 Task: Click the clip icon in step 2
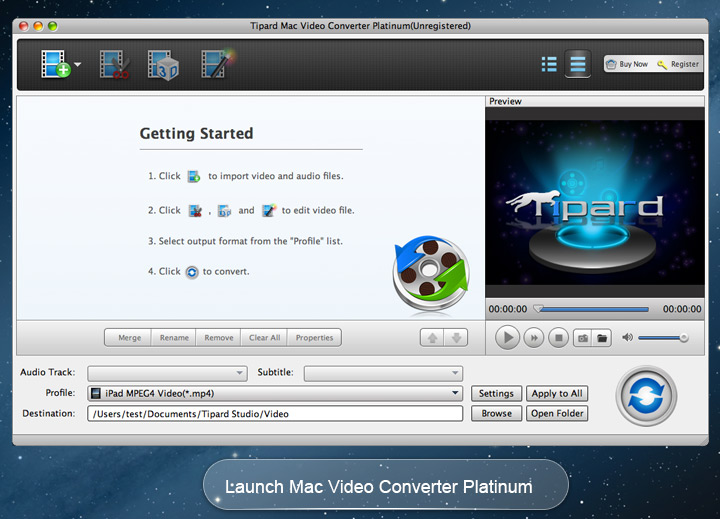click(196, 211)
